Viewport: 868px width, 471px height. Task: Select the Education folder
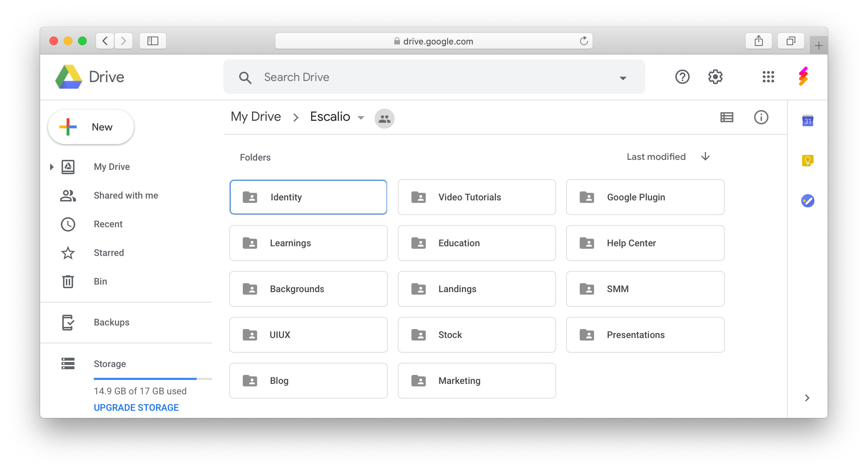point(477,243)
